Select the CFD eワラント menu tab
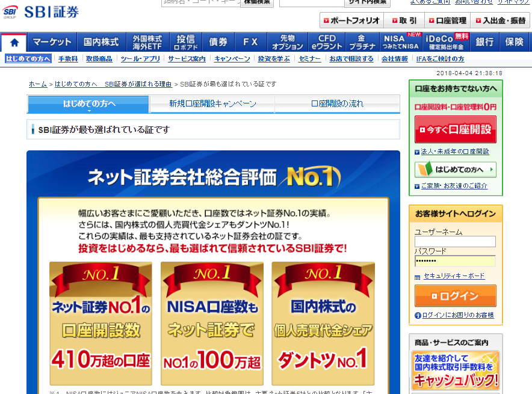Viewport: 532px width, 394px height. point(327,42)
